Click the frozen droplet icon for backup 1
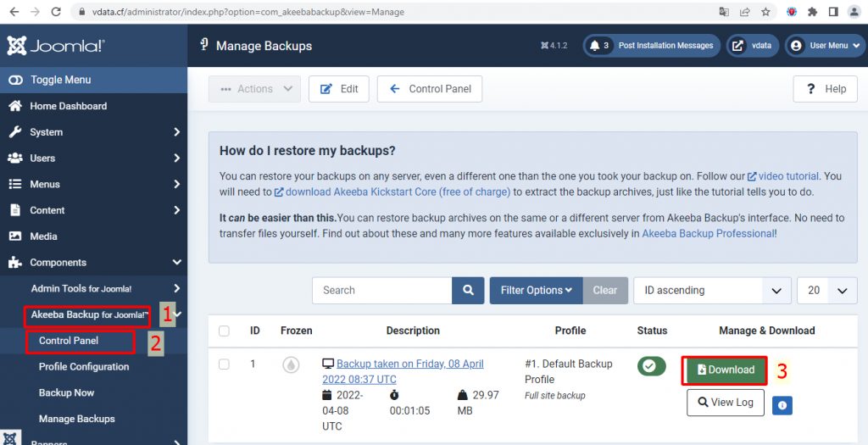Viewport: 868px width, 445px height. [292, 364]
